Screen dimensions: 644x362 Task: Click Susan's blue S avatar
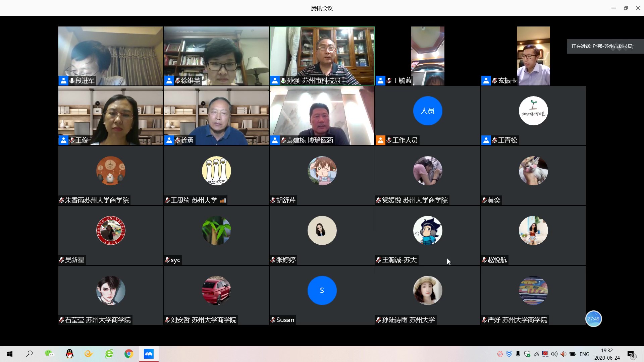322,290
